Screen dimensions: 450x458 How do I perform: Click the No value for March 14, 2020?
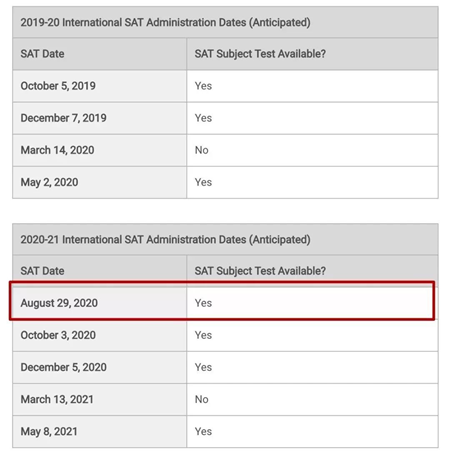pyautogui.click(x=202, y=150)
